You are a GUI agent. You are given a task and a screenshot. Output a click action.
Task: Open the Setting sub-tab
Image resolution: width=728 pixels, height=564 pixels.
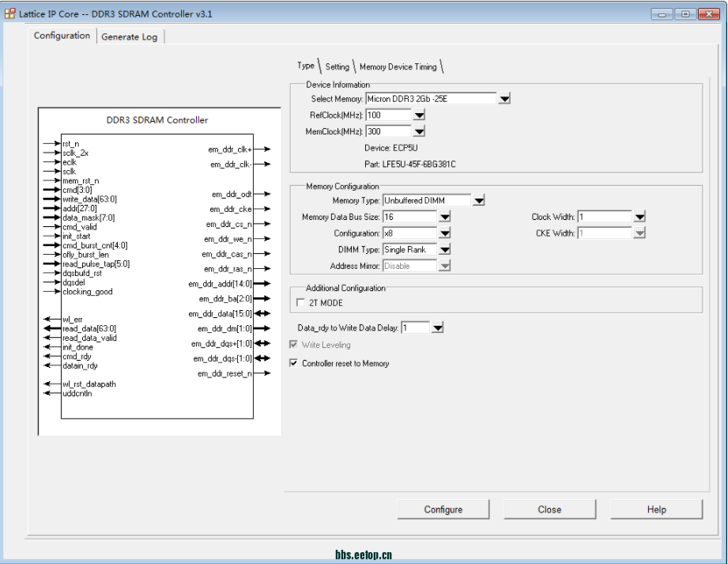(337, 67)
